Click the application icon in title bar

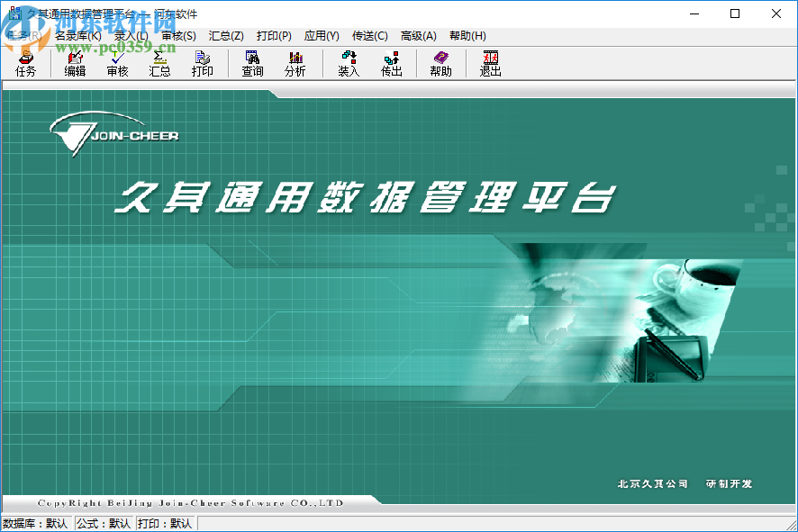(x=15, y=14)
